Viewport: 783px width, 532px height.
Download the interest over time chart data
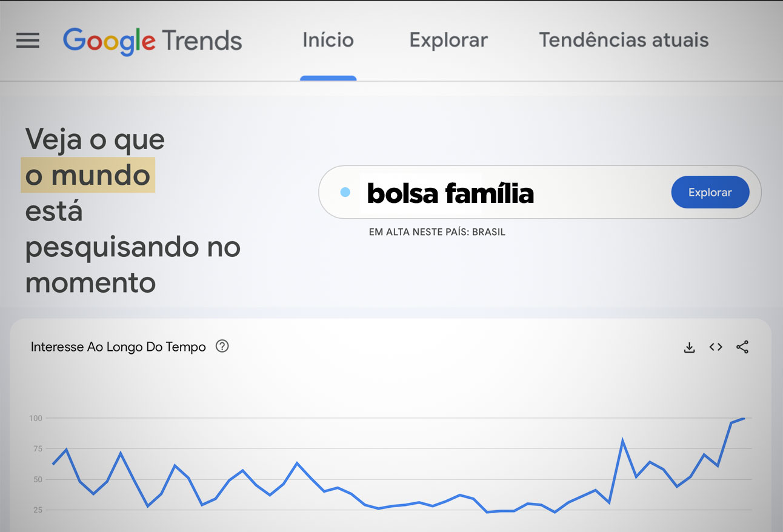pos(689,347)
